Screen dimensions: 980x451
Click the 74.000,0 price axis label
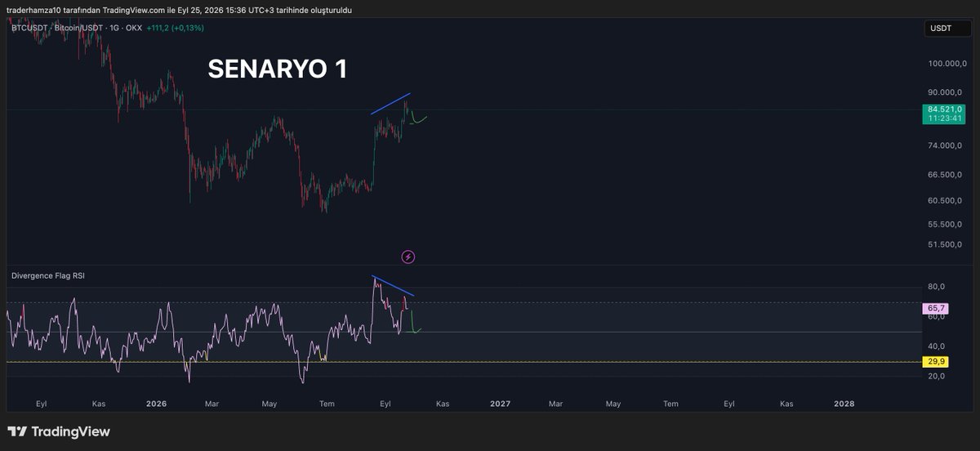coord(946,145)
